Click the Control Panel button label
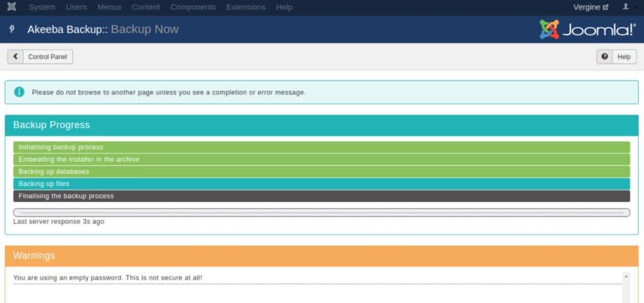Screen dimensions: 644x303 click(x=48, y=57)
